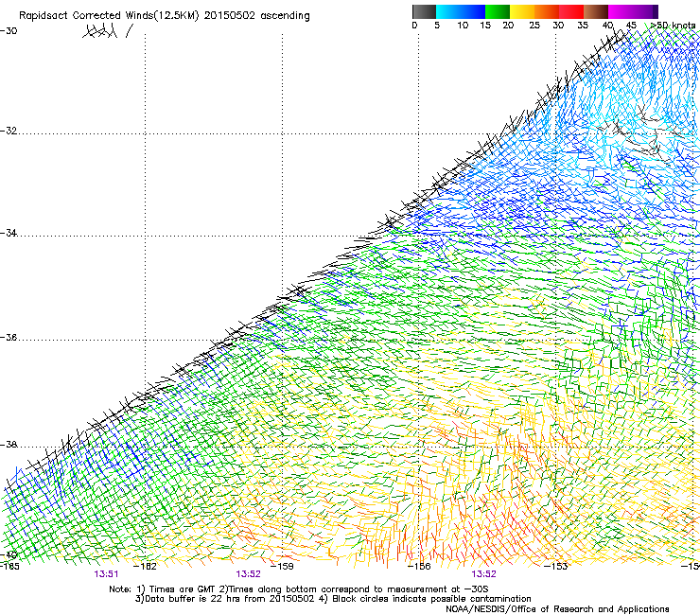Click the '10' legend scale label
700x615 pixels.
tap(463, 26)
